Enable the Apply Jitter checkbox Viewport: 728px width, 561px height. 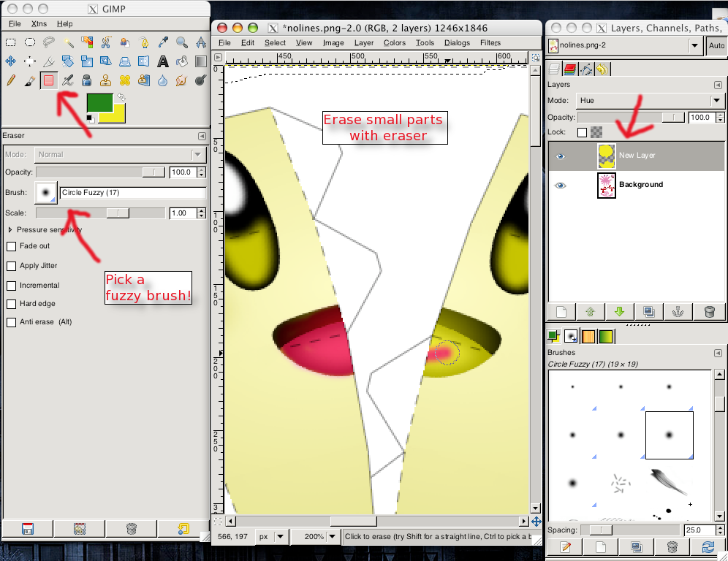[x=12, y=266]
